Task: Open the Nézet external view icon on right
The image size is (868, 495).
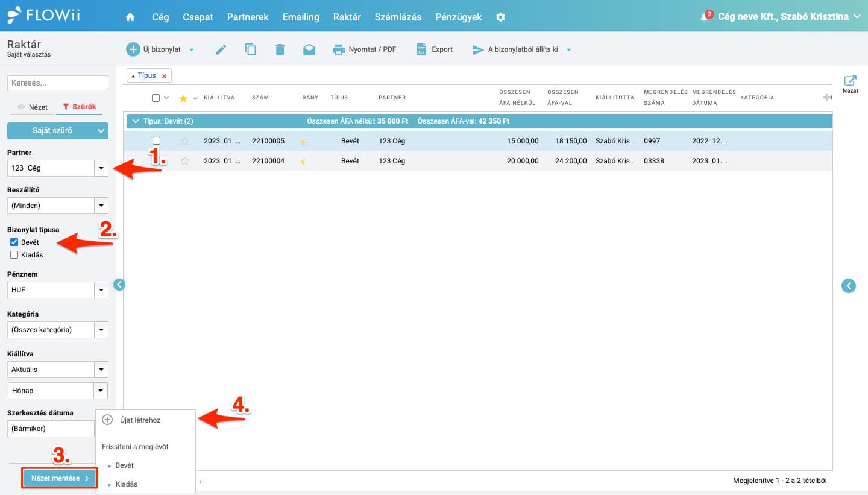Action: pos(850,84)
